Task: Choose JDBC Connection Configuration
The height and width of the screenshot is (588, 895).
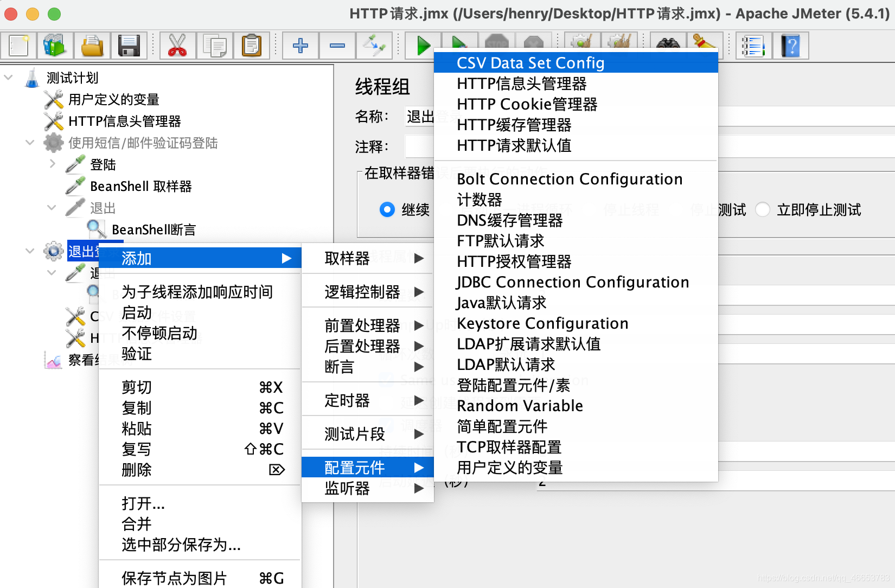Action: pos(576,282)
